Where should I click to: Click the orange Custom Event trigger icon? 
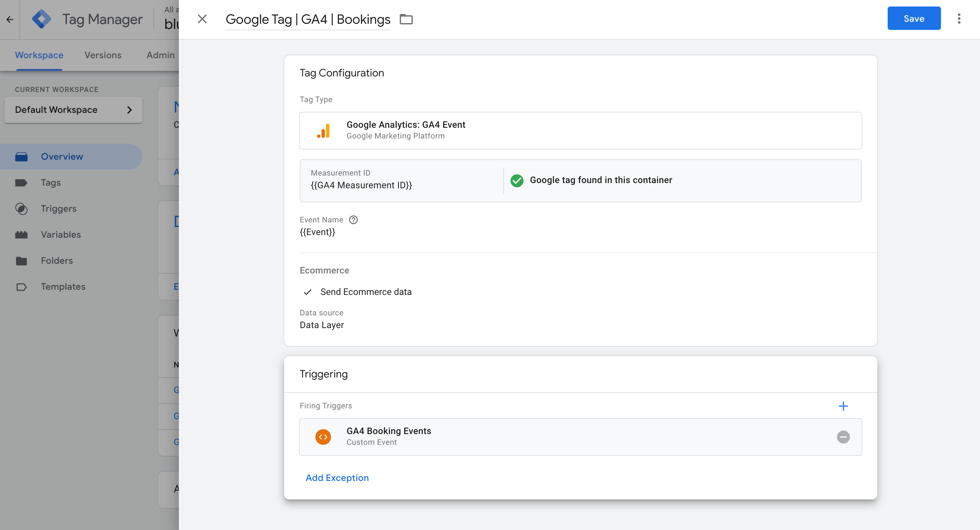323,437
